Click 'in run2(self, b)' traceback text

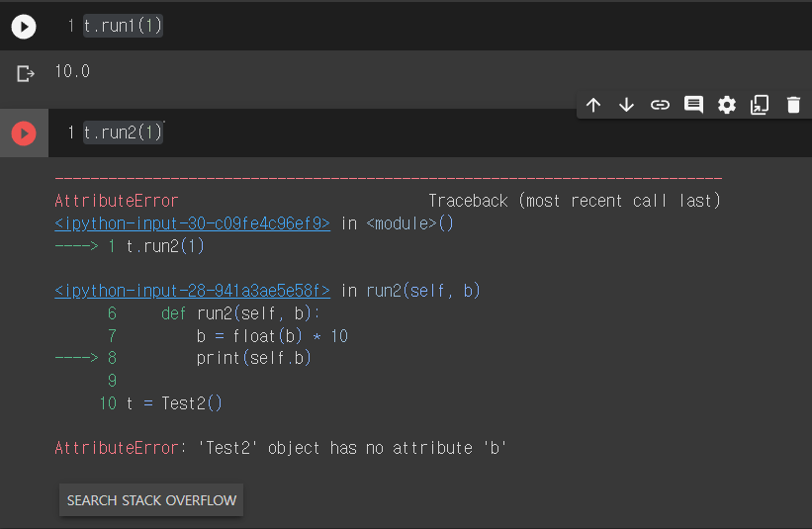pyautogui.click(x=410, y=291)
